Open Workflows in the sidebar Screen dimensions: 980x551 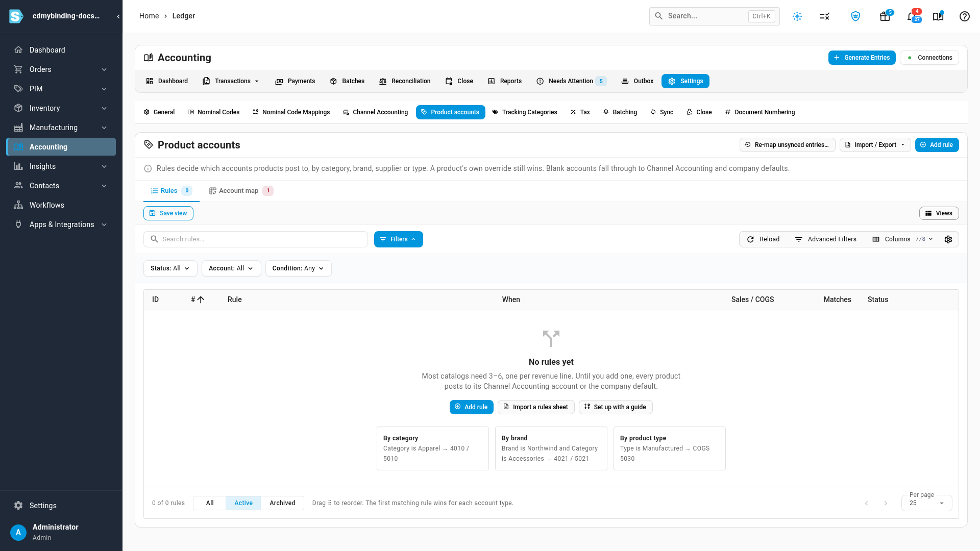(61, 205)
